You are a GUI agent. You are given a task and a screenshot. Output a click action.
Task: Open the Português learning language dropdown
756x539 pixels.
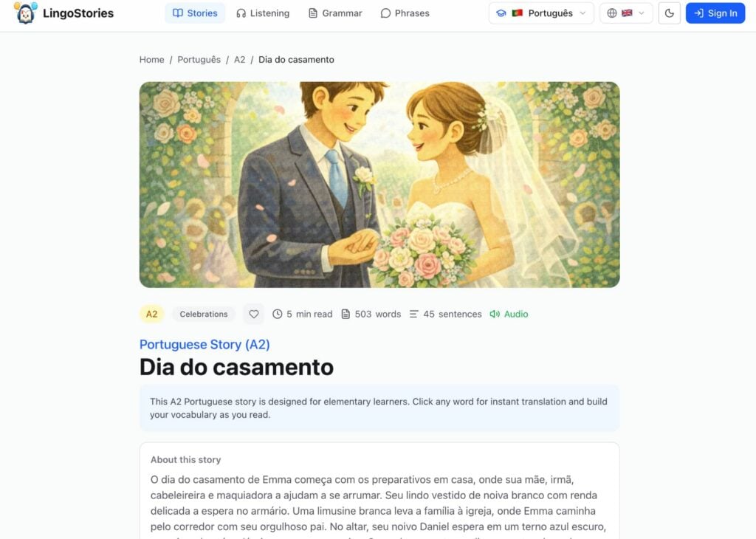[x=541, y=13]
